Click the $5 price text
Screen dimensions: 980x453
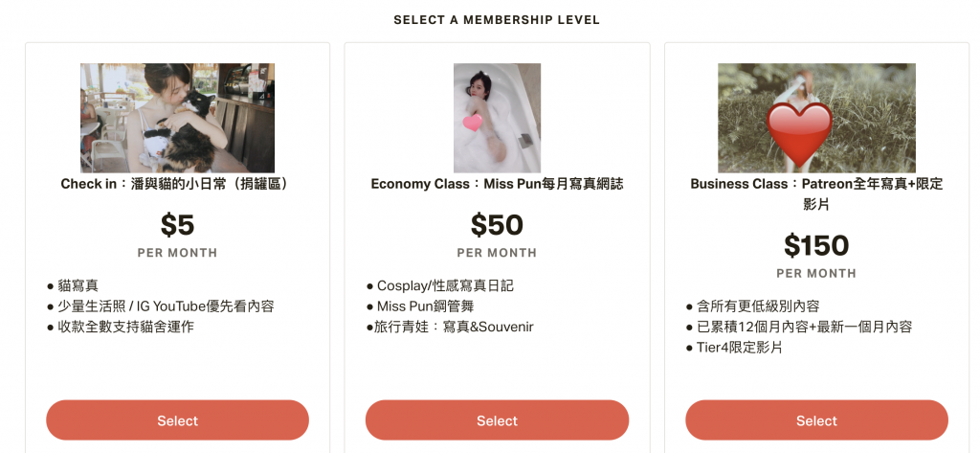click(177, 225)
